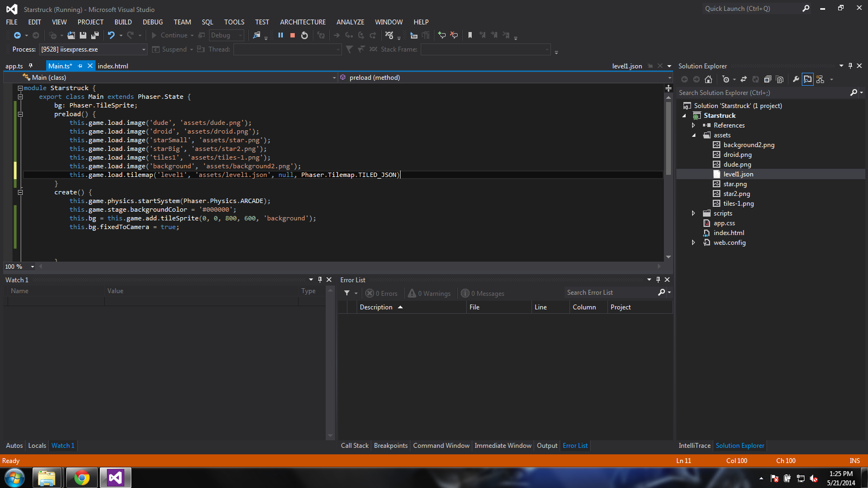Click the Navigate Backward arrow in toolbar
The image size is (868, 488).
point(17,35)
